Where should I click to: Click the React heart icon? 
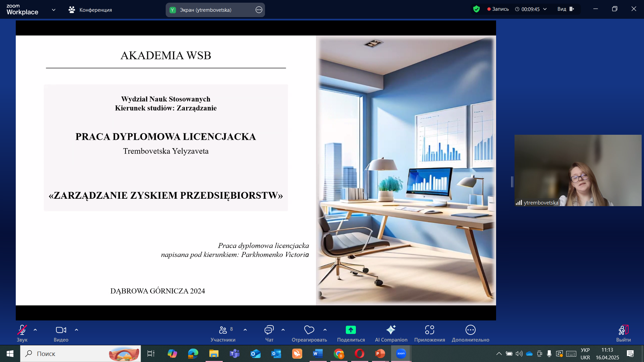309,330
